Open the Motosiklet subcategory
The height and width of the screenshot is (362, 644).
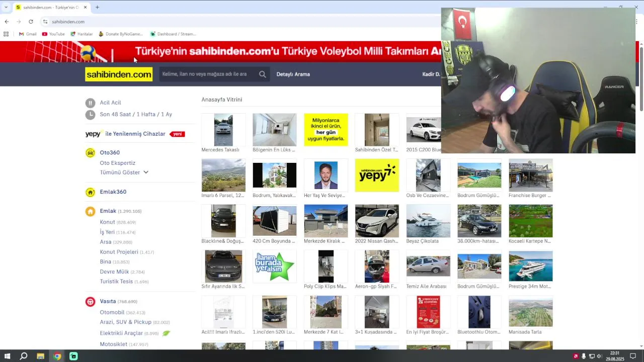[113, 344]
